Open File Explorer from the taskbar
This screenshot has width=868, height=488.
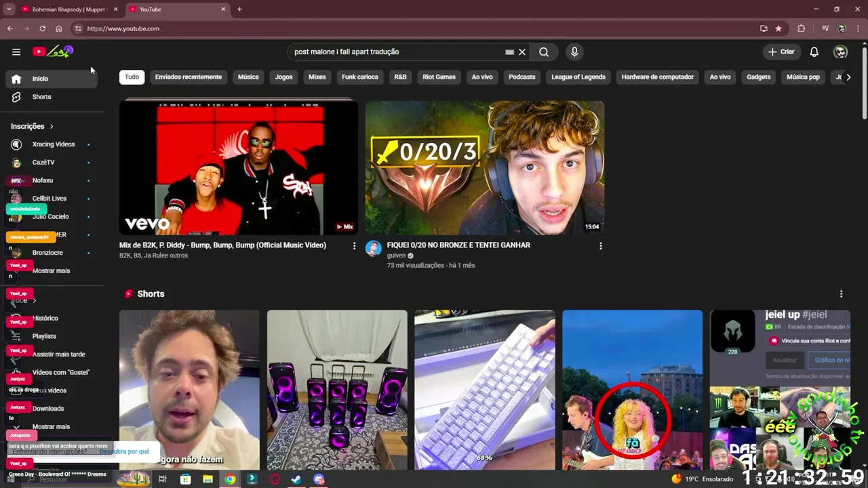(208, 479)
